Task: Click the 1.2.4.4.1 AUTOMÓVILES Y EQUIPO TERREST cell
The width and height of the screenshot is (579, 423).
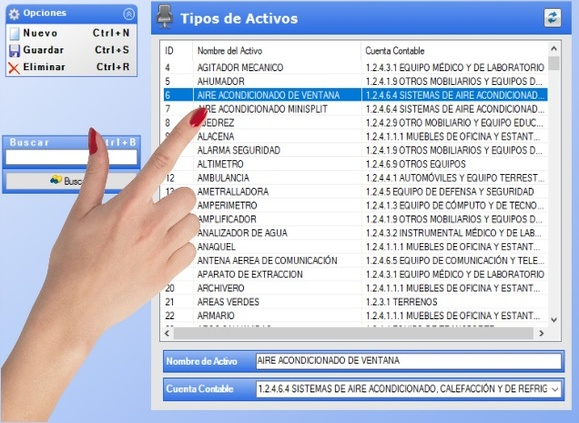Action: point(455,178)
